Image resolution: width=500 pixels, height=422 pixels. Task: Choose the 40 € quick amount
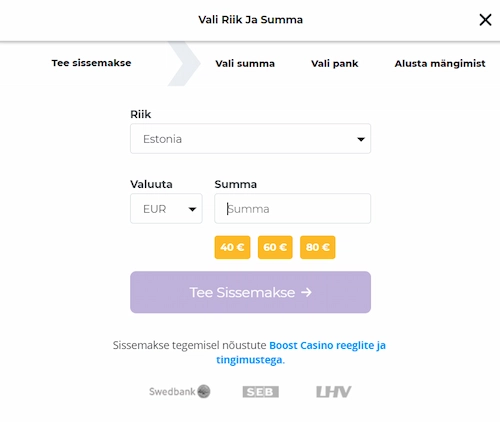point(232,247)
